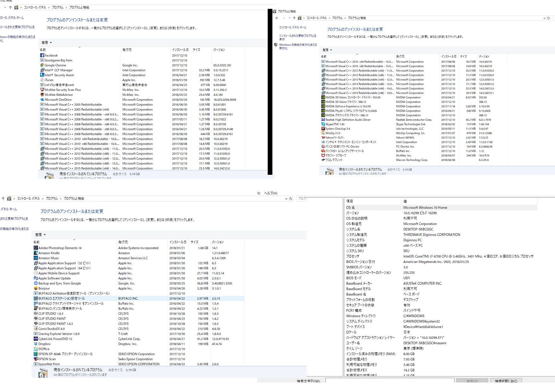Click the Backup and Sync from Google icon
555x392 pixels.
click(36, 283)
